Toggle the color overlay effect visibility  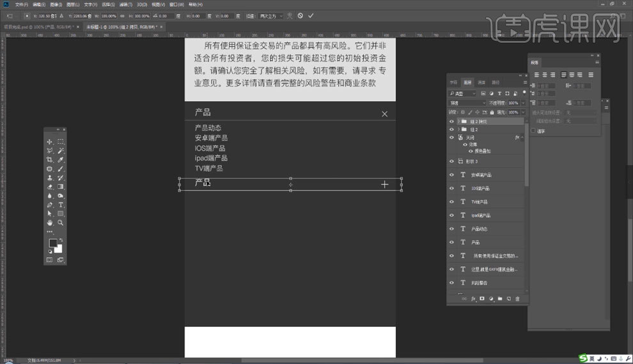click(471, 151)
